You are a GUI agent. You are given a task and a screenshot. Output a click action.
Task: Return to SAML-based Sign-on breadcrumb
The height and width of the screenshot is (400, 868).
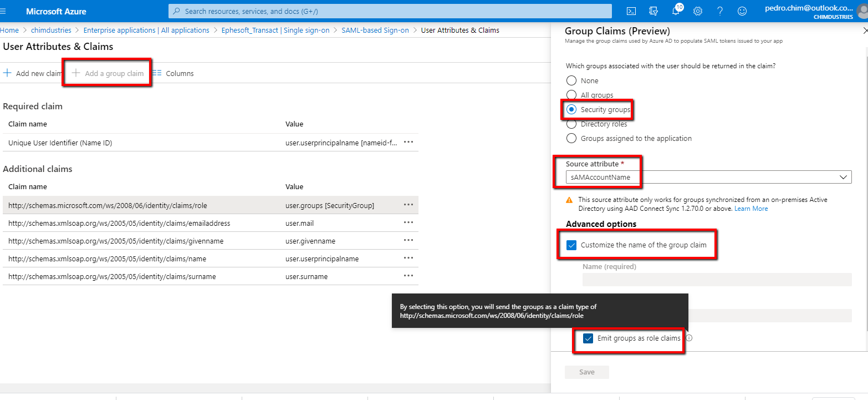coord(375,31)
